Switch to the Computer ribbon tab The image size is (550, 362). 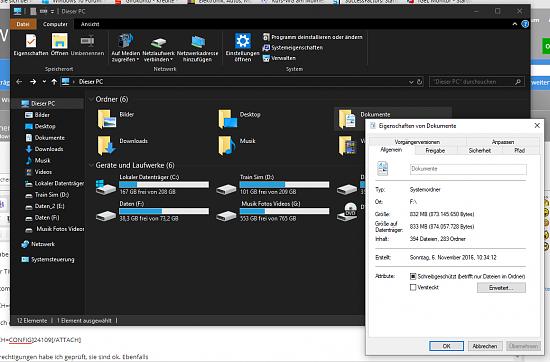click(x=55, y=24)
